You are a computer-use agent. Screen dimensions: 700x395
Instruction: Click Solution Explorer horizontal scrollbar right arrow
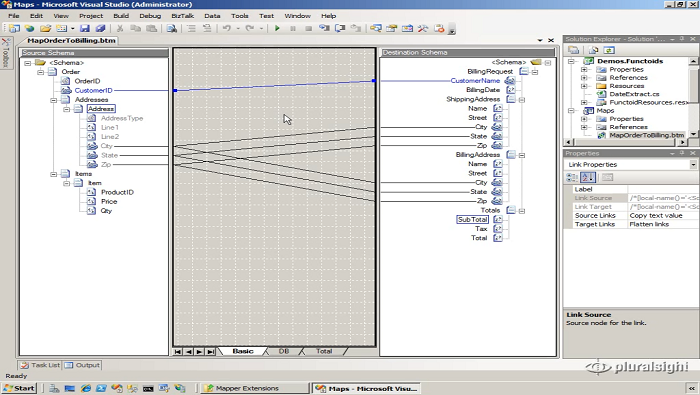point(682,142)
